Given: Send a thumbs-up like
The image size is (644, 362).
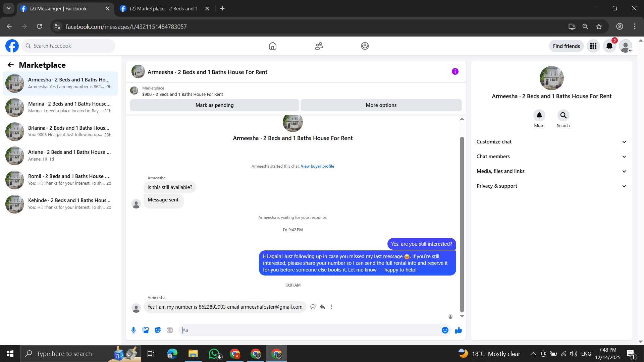Looking at the screenshot, I should 458,330.
